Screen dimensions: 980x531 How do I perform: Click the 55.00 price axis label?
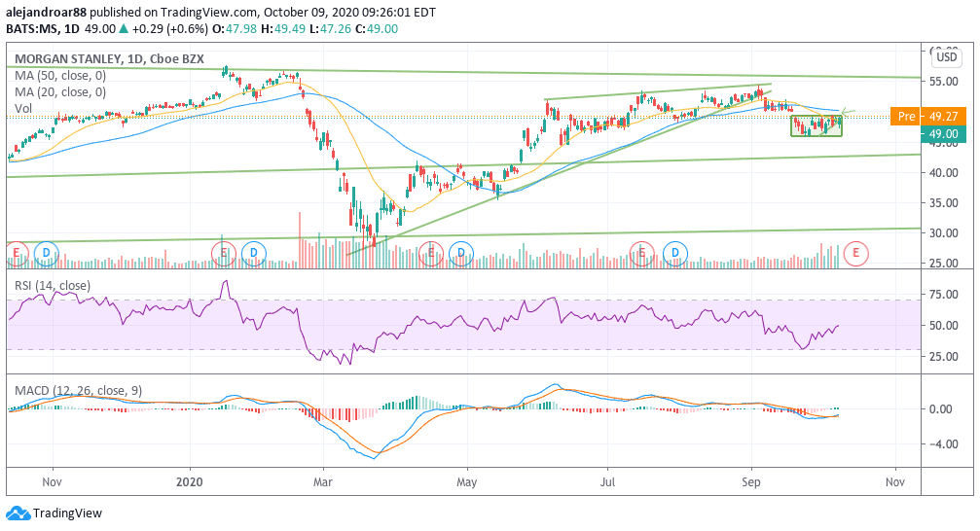(x=944, y=82)
